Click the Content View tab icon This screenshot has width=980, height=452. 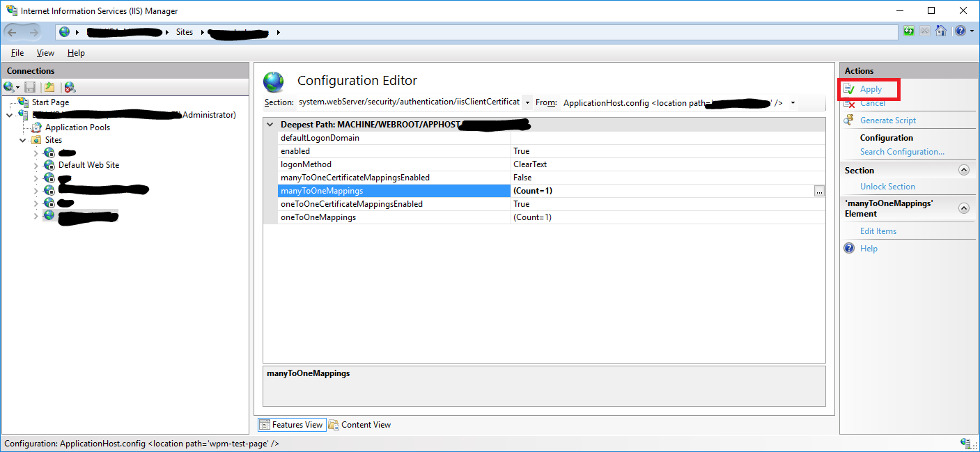pos(334,425)
